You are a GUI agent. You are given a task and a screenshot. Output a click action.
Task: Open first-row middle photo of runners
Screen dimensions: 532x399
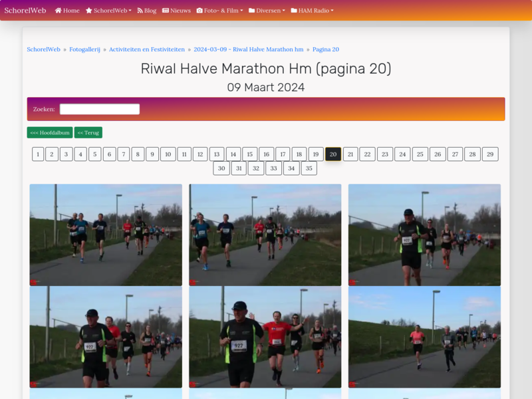[265, 235]
